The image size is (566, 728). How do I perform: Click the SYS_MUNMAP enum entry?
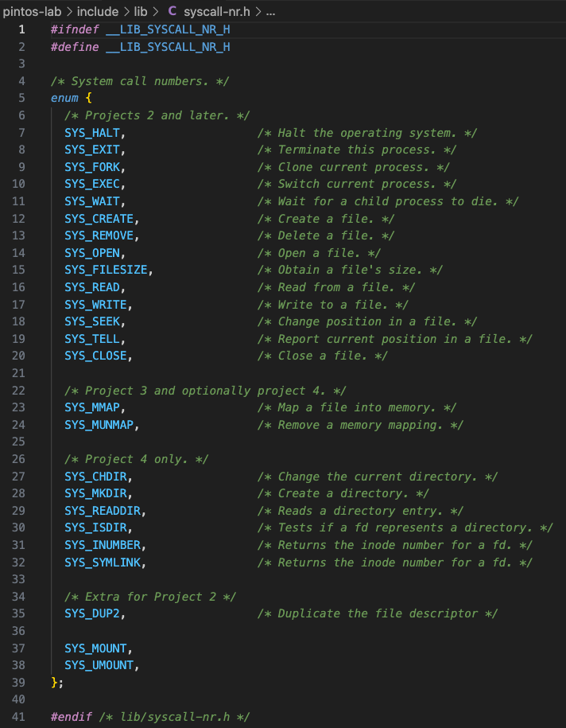click(99, 425)
